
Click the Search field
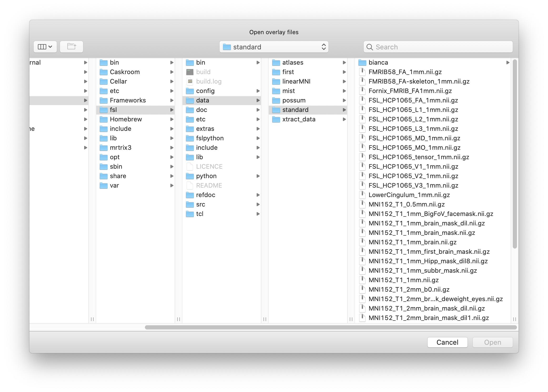pyautogui.click(x=438, y=47)
